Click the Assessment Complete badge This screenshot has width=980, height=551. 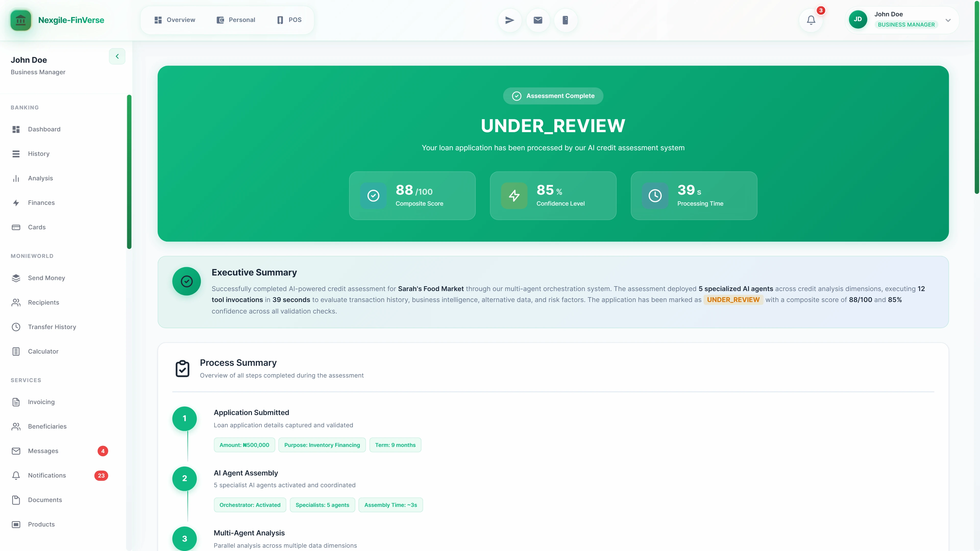point(553,96)
